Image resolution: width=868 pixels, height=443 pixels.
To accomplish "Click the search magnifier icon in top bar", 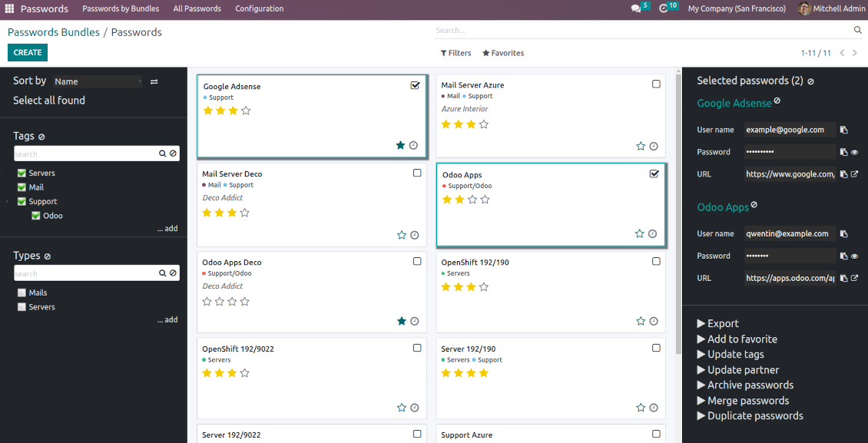I will coord(858,30).
